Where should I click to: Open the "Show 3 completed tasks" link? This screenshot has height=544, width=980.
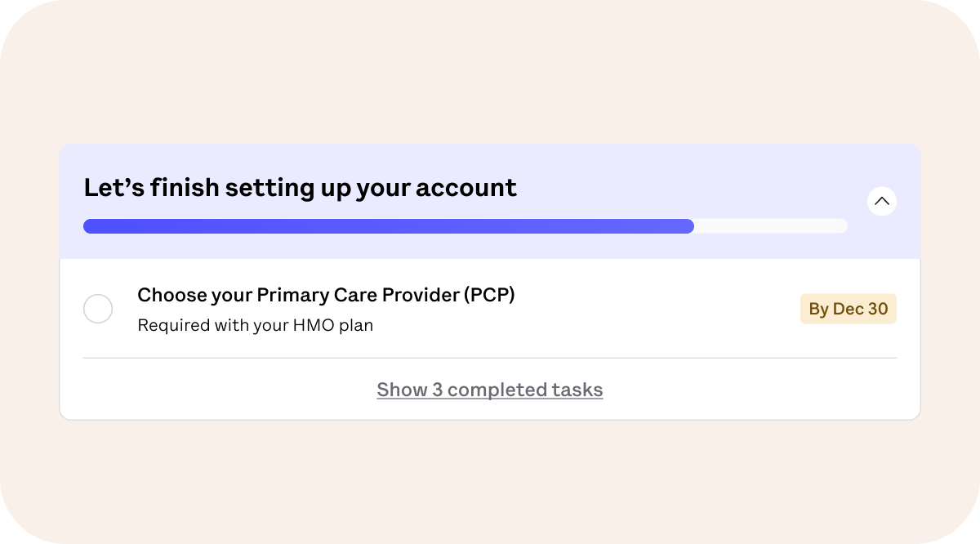point(490,390)
